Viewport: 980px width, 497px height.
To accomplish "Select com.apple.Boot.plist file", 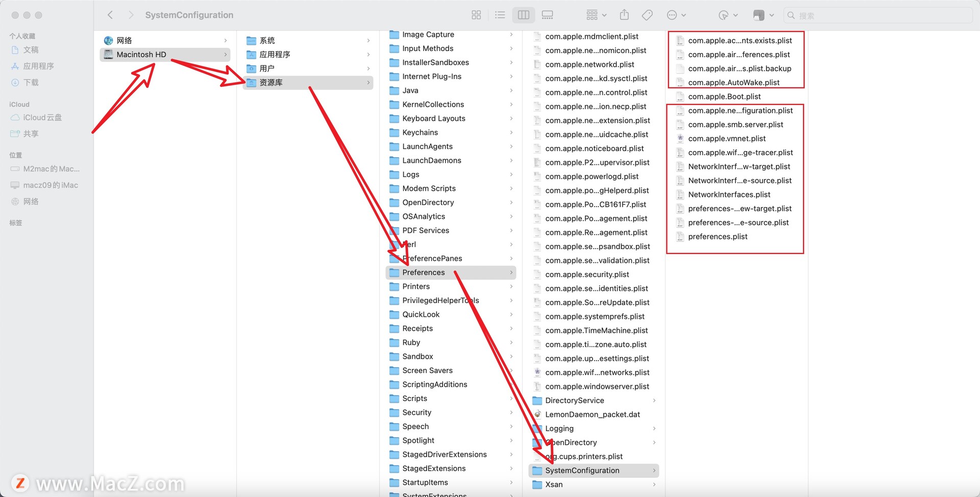I will click(x=737, y=96).
